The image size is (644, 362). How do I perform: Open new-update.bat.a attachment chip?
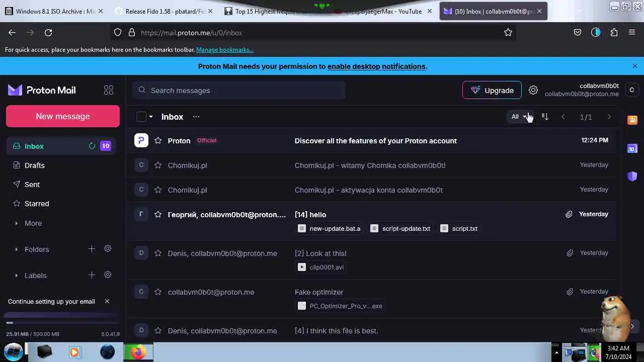(330, 229)
